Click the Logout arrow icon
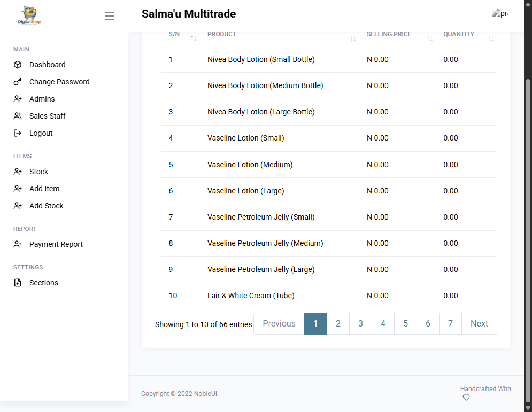This screenshot has height=412, width=532. pyautogui.click(x=18, y=133)
